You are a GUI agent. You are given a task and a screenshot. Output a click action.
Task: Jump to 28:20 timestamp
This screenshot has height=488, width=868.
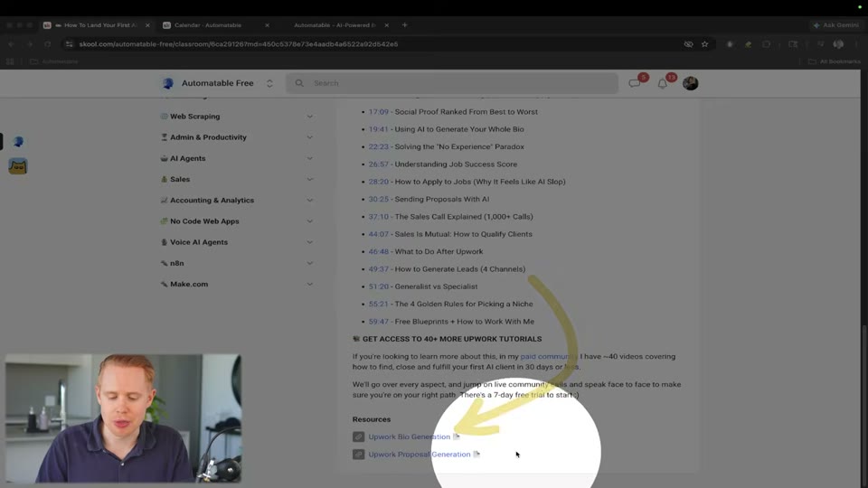point(379,182)
